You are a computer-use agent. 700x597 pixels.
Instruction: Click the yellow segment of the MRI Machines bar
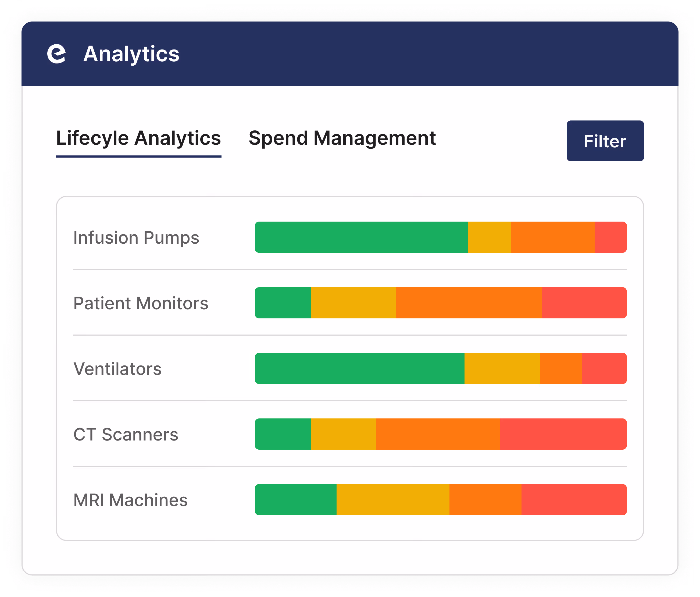(x=392, y=500)
